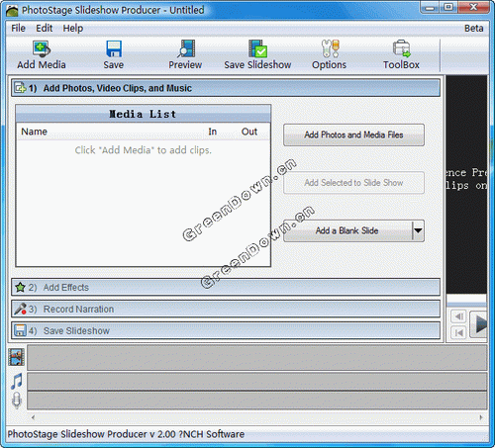Minimize the PhotoStage window
Screen dimensions: 495x448
(x=430, y=7)
